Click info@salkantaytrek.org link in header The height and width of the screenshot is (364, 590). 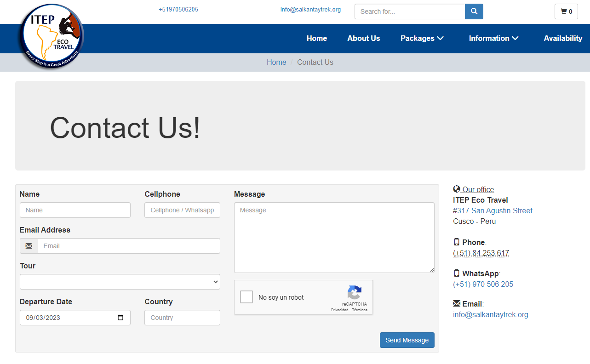tap(310, 9)
